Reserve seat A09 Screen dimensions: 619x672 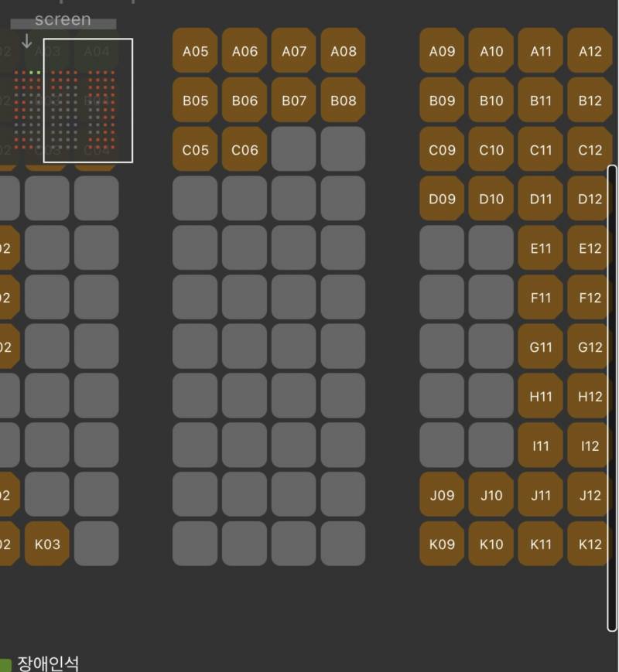(x=442, y=51)
